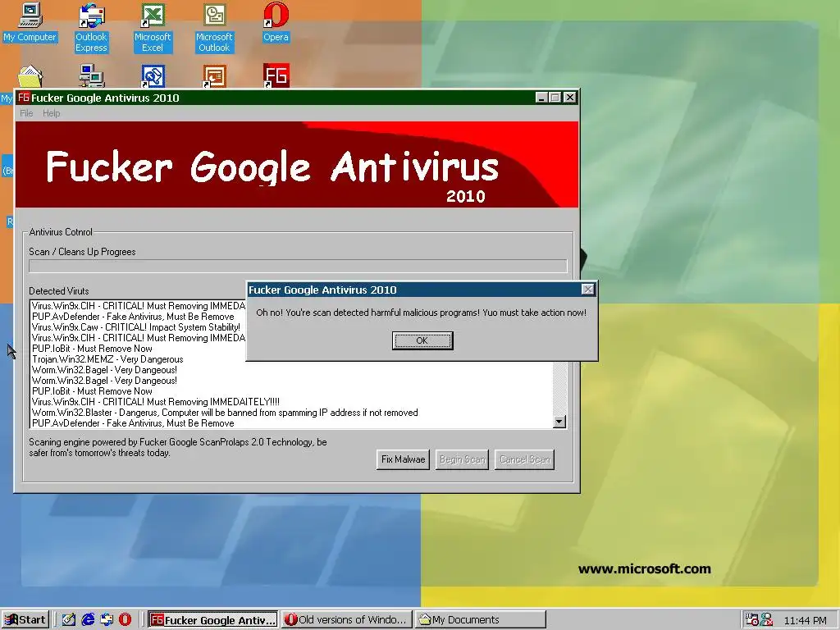Viewport: 840px width, 630px height.
Task: Open the My Computer desktop icon
Action: click(30, 22)
